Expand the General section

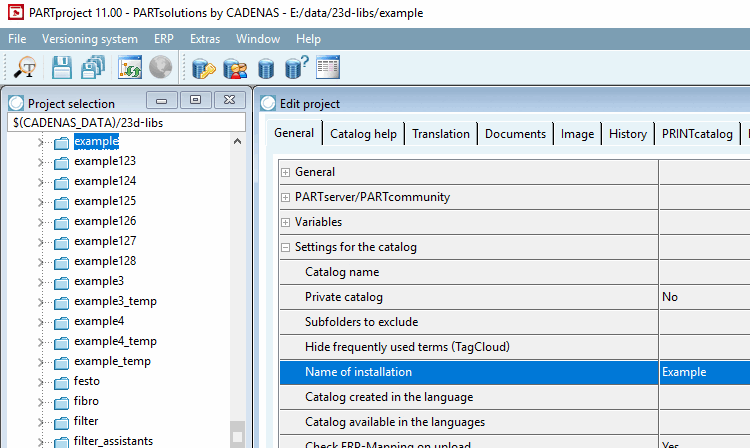(x=286, y=172)
